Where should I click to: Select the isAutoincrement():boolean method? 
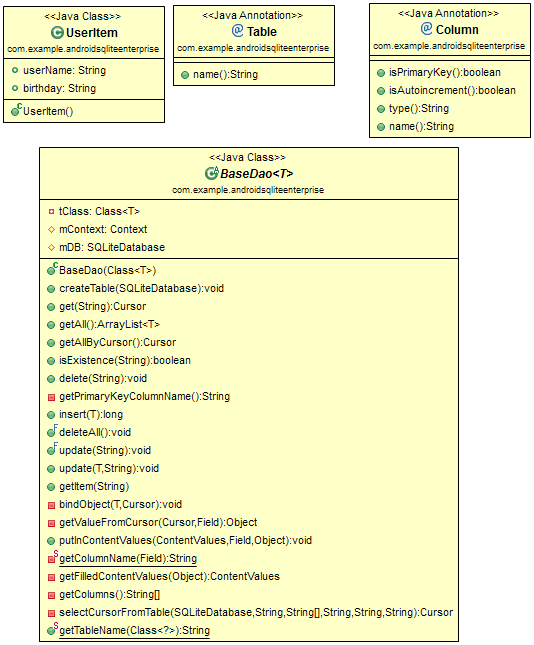452,90
